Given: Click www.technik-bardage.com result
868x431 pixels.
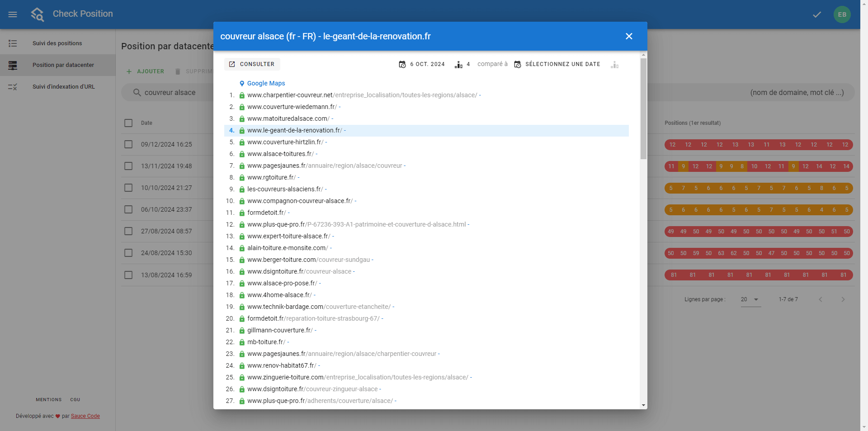Looking at the screenshot, I should point(319,307).
